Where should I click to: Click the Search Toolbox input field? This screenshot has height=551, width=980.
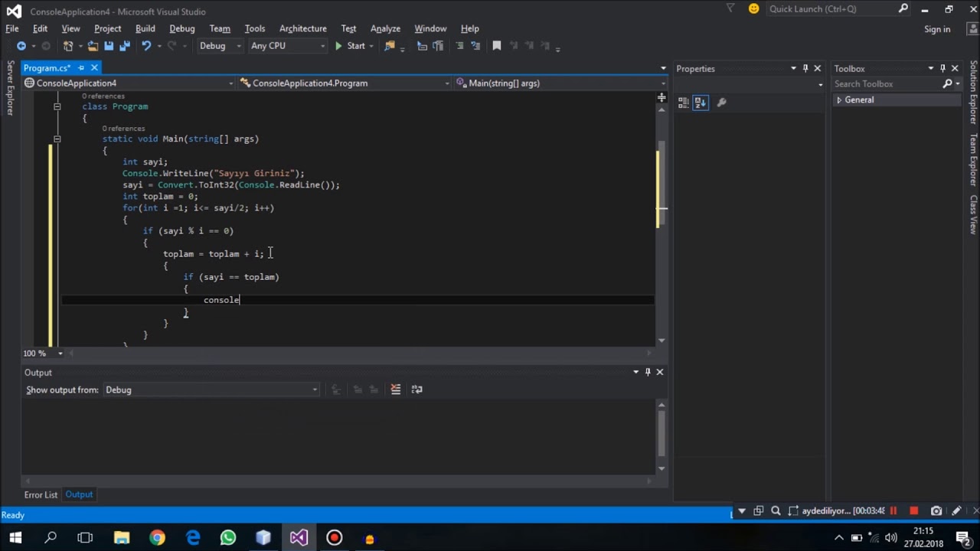(x=887, y=84)
